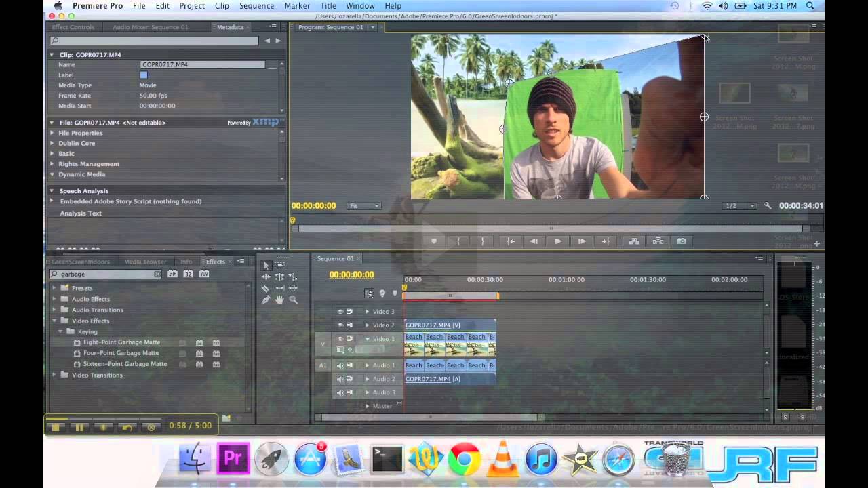Click the Mark Out button
The width and height of the screenshot is (868, 488).
point(482,241)
